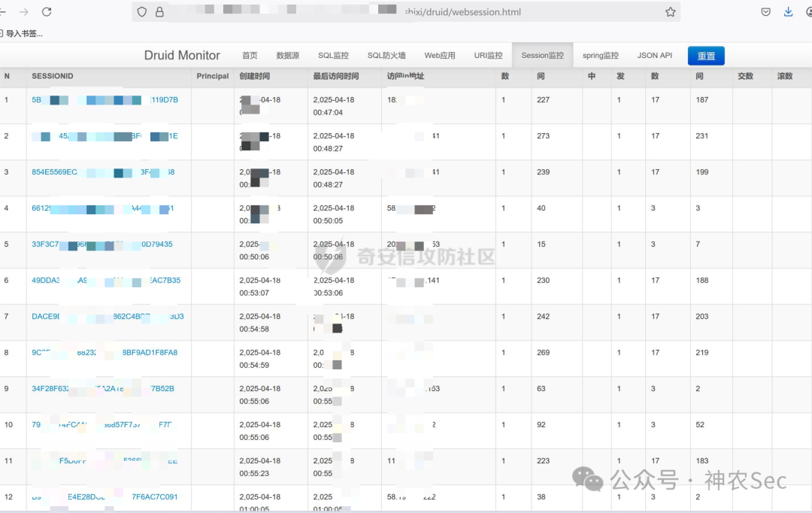Screen dimensions: 812x513
Task: Click the blue 重置 button
Action: 706,56
